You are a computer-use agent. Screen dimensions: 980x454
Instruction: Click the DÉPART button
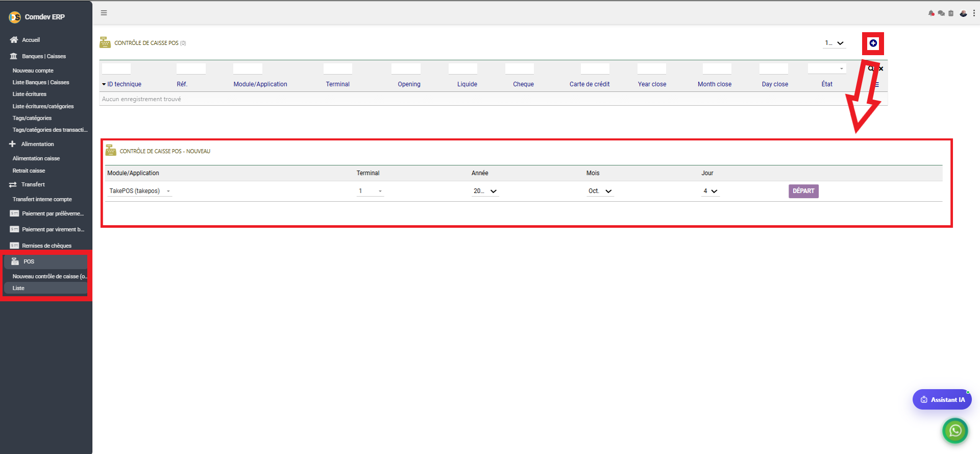coord(803,191)
